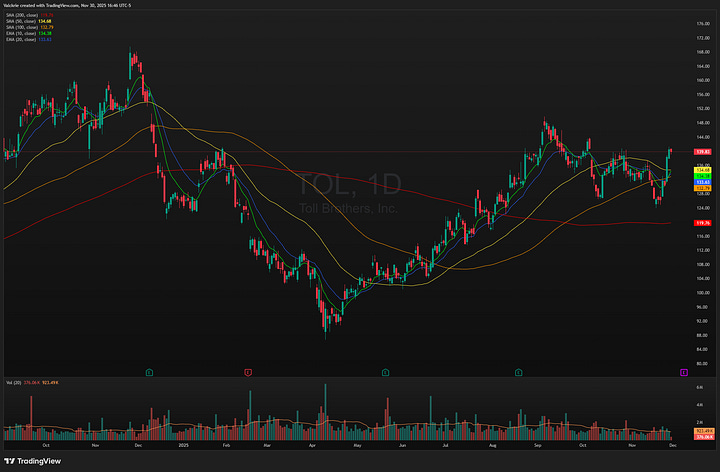Open the May earnings marker icon

click(385, 372)
